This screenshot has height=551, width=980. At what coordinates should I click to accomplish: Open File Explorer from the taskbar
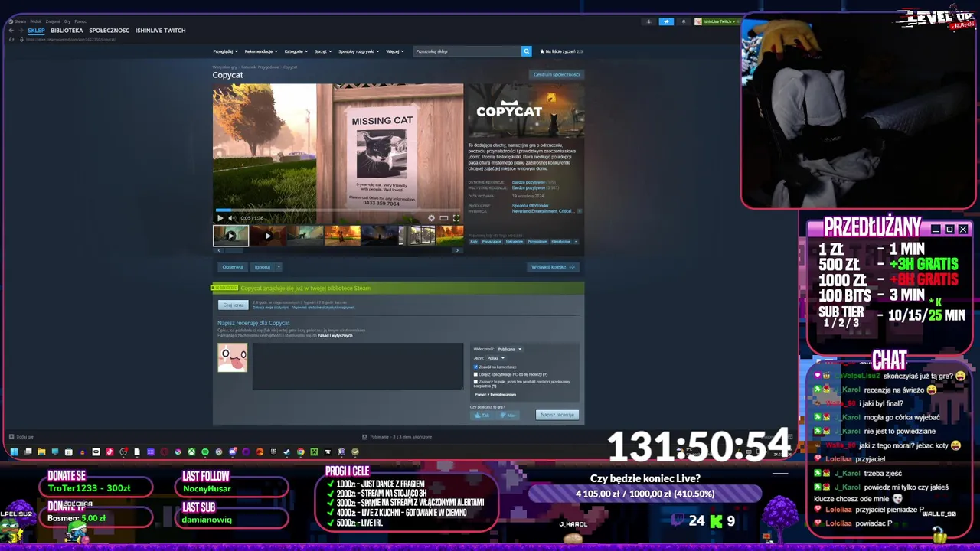coord(41,452)
